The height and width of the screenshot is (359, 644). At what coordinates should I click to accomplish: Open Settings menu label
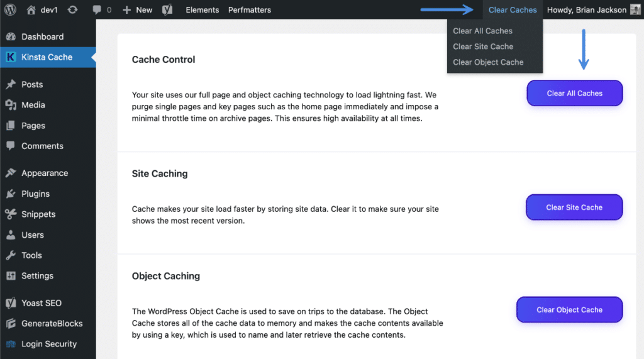coord(37,275)
